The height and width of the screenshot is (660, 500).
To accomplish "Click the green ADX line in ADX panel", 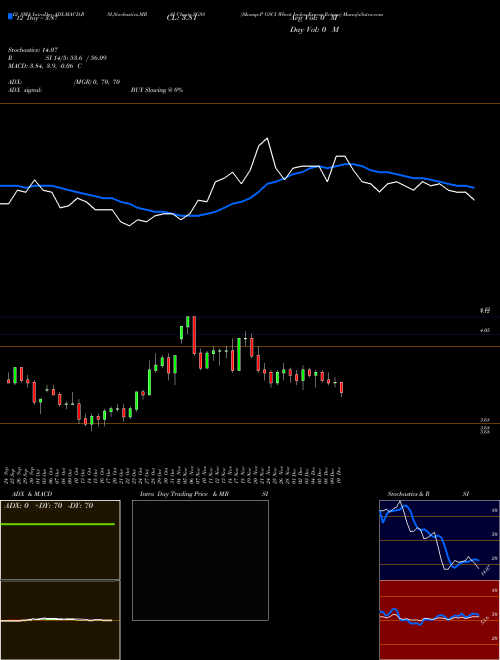I will 58,524.
